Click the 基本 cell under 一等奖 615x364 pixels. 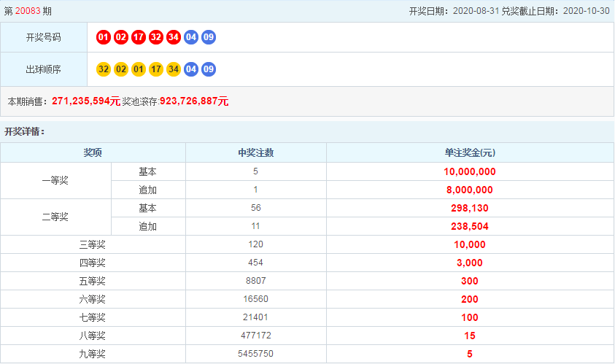coord(148,171)
